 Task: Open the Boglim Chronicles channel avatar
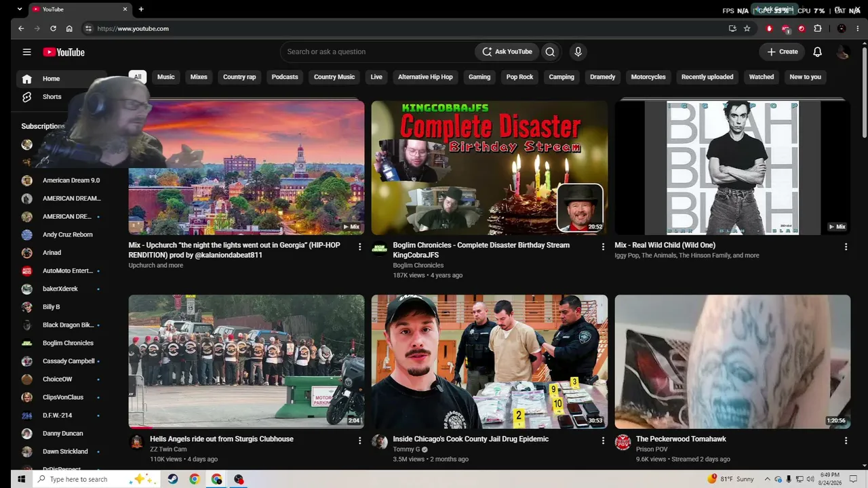tap(380, 249)
